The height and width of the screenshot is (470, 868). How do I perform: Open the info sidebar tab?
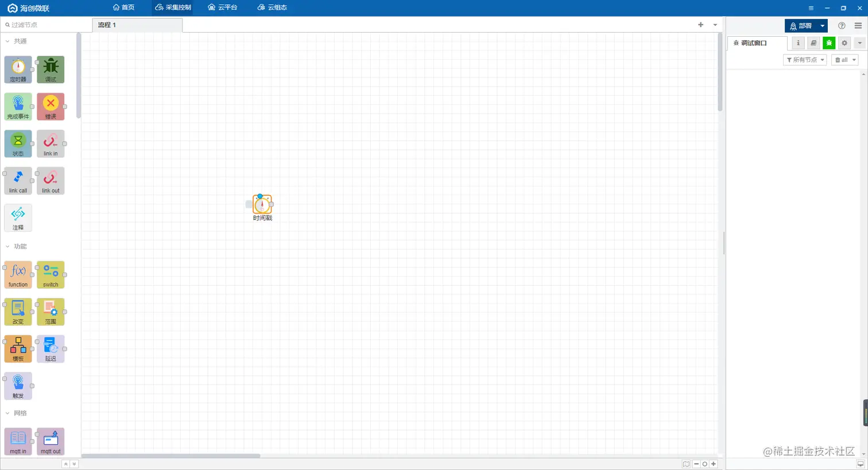pos(798,43)
